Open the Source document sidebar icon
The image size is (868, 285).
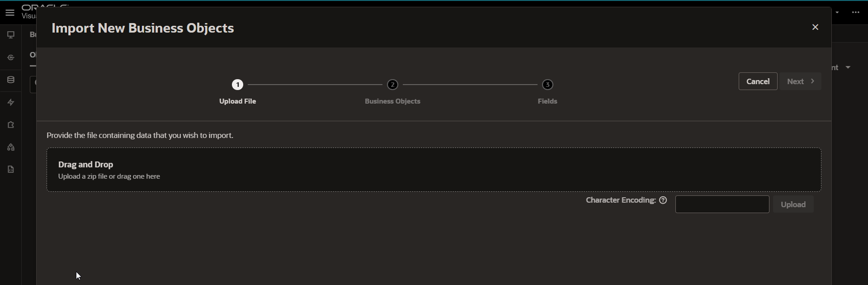(11, 170)
